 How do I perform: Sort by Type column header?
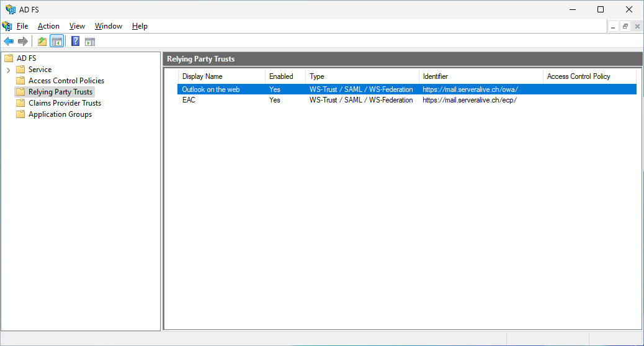pos(362,76)
